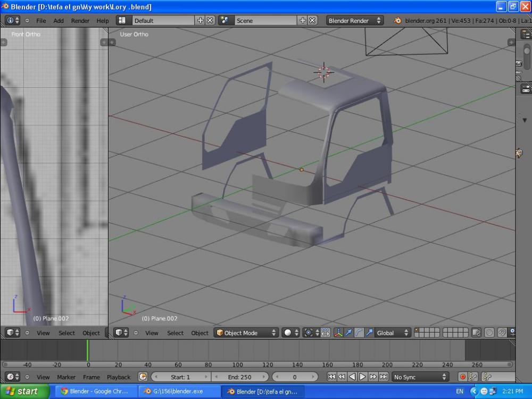Click the scale manipulator icon
The width and height of the screenshot is (532, 399).
[x=369, y=332]
